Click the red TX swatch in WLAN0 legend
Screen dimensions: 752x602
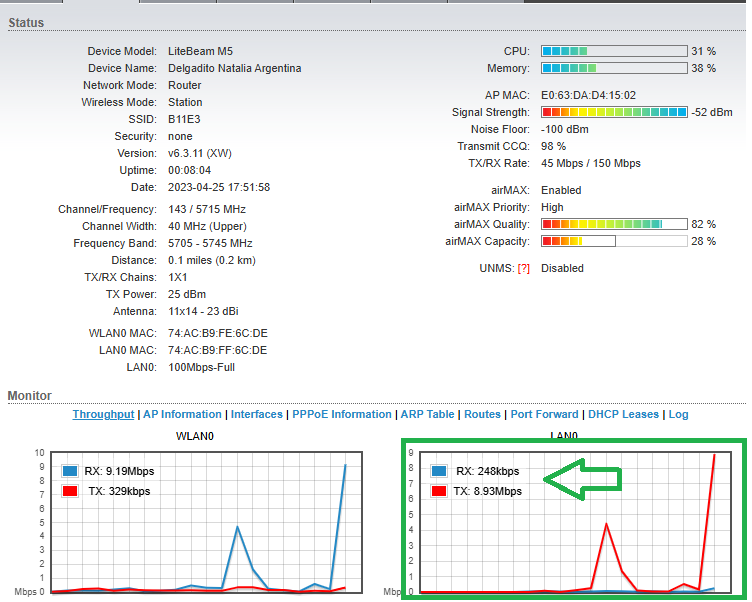pos(69,491)
